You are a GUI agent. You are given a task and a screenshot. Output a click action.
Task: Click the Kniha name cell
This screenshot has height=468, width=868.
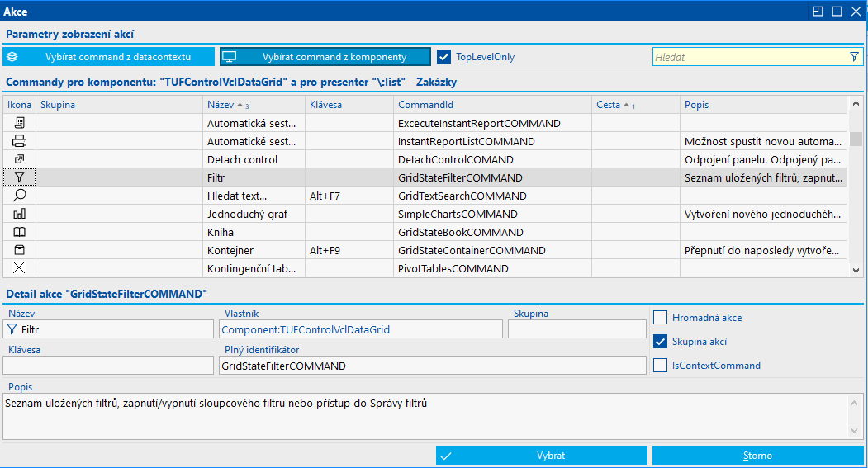tap(254, 232)
